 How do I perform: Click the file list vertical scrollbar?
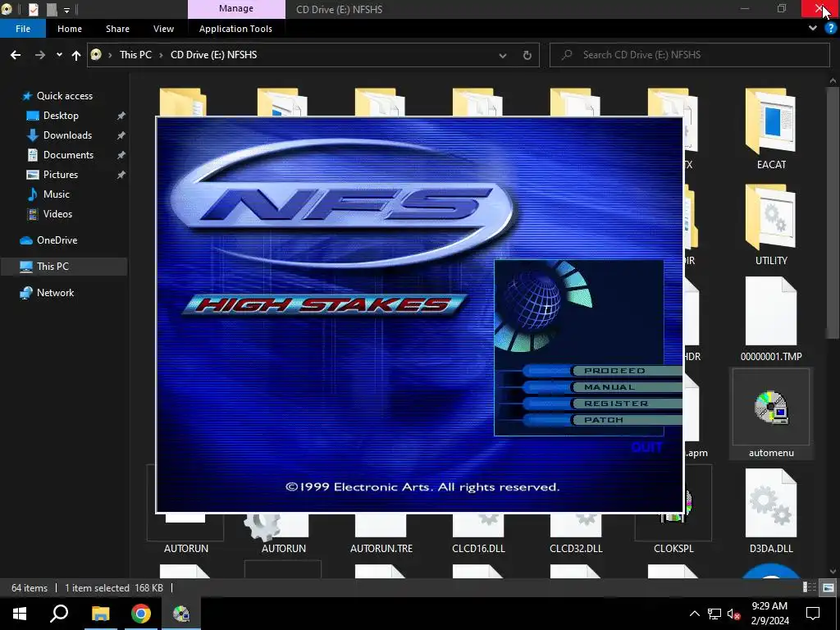(832, 212)
